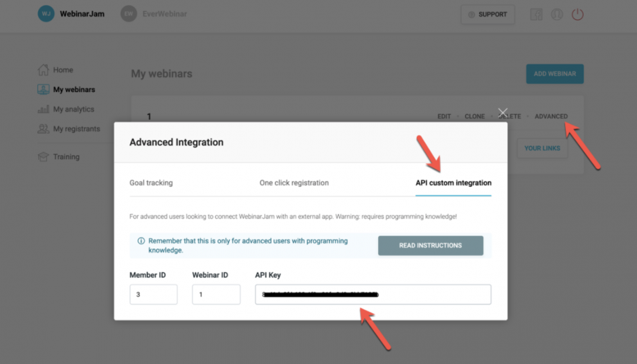
Task: Click the READ INSTRUCTIONS button
Action: (431, 246)
